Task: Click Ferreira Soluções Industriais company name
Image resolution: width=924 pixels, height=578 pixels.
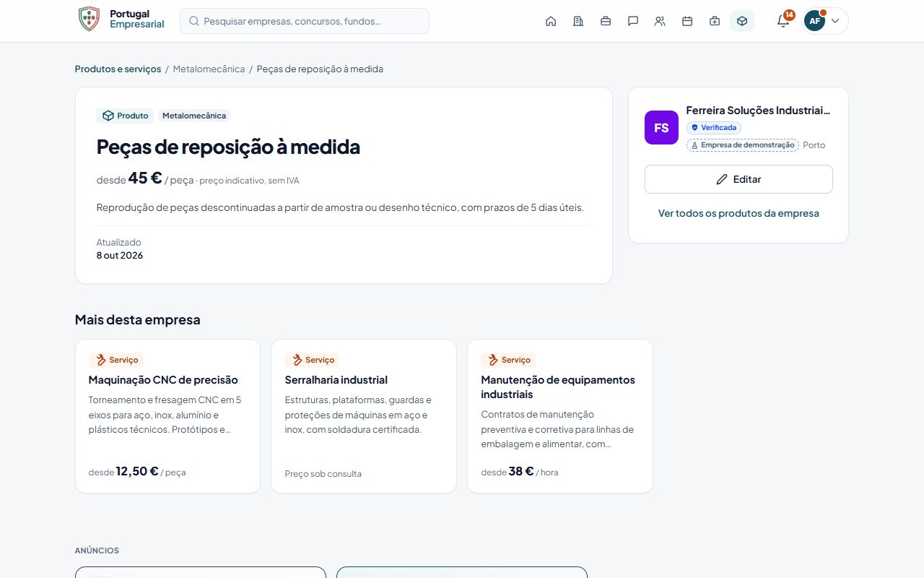Action: coord(758,111)
